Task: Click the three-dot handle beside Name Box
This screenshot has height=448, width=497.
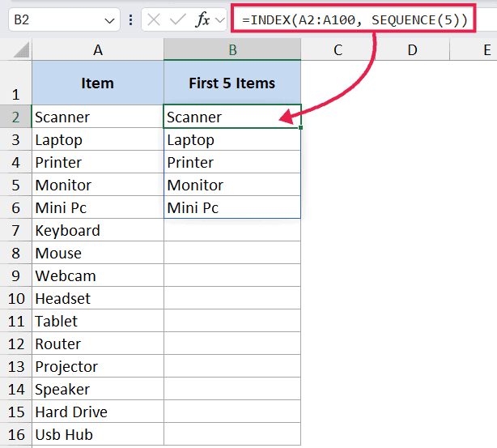Action: (x=130, y=20)
